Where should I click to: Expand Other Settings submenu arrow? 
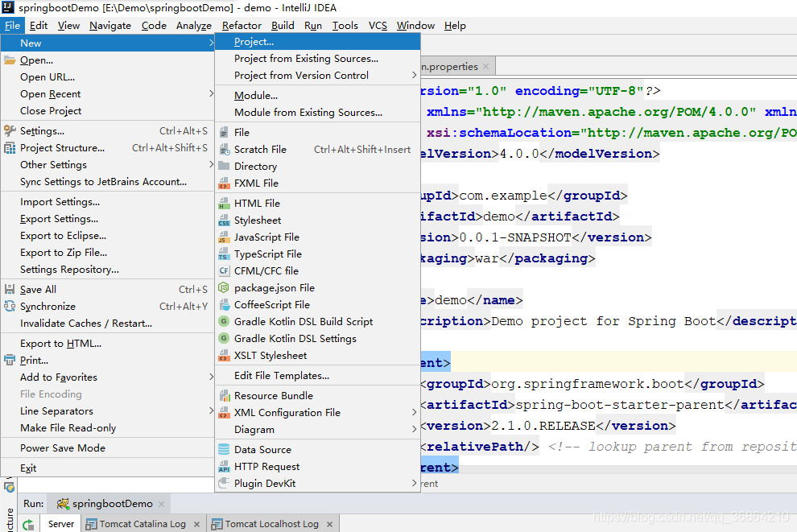tap(211, 164)
